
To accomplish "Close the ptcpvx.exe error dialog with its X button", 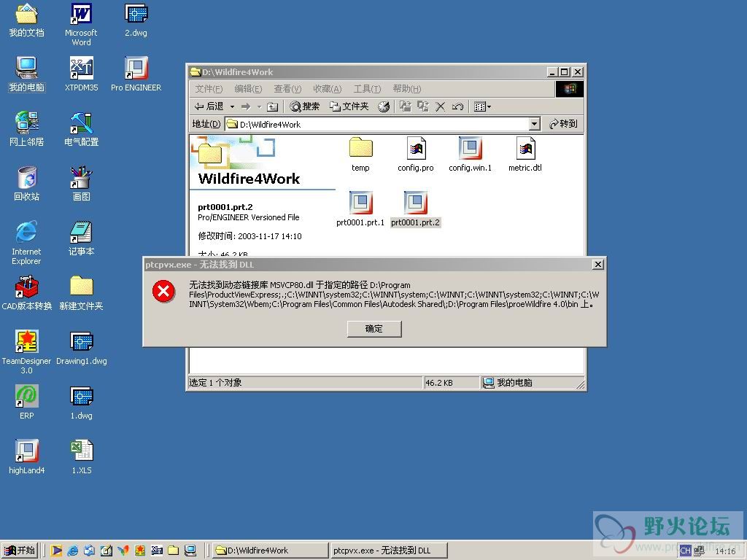I will click(598, 264).
